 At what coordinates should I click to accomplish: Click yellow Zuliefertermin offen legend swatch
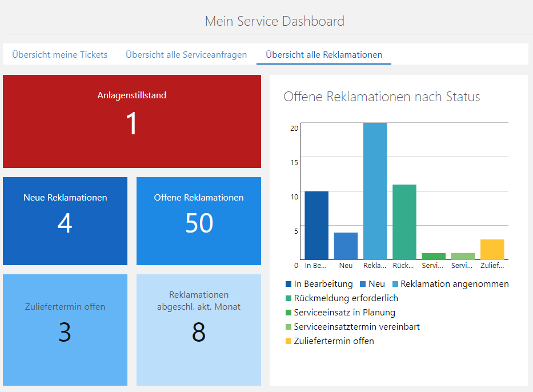click(x=288, y=341)
